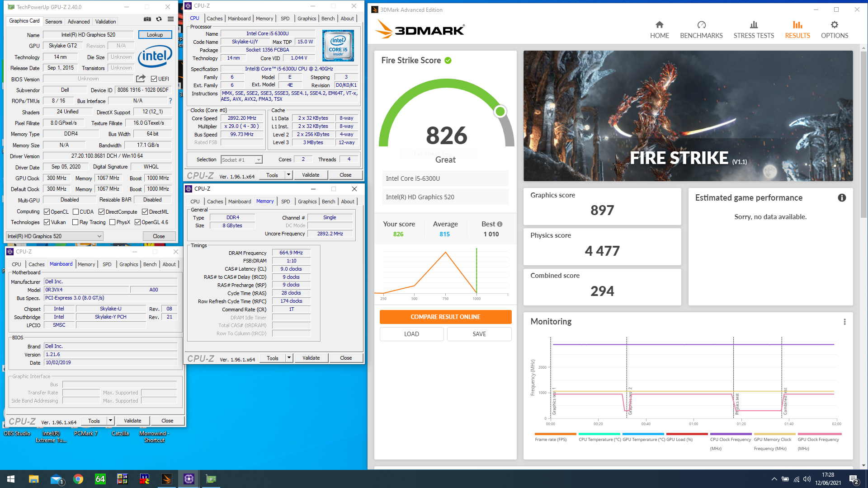
Task: Open OPTIONS gear in 3DMark
Action: (x=835, y=30)
